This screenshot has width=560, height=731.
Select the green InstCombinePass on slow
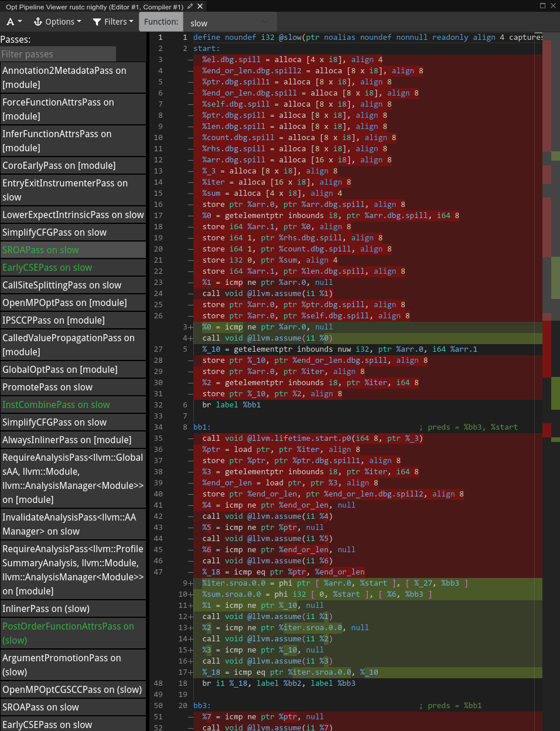(73, 404)
